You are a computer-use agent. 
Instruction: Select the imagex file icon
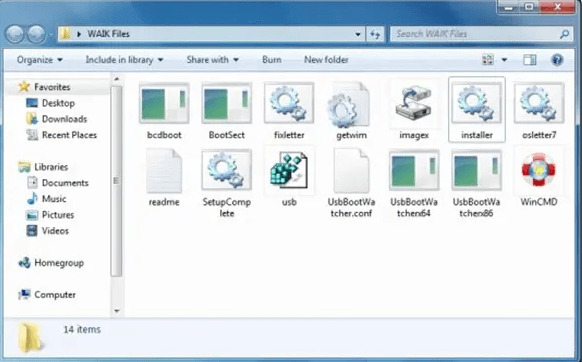(413, 103)
